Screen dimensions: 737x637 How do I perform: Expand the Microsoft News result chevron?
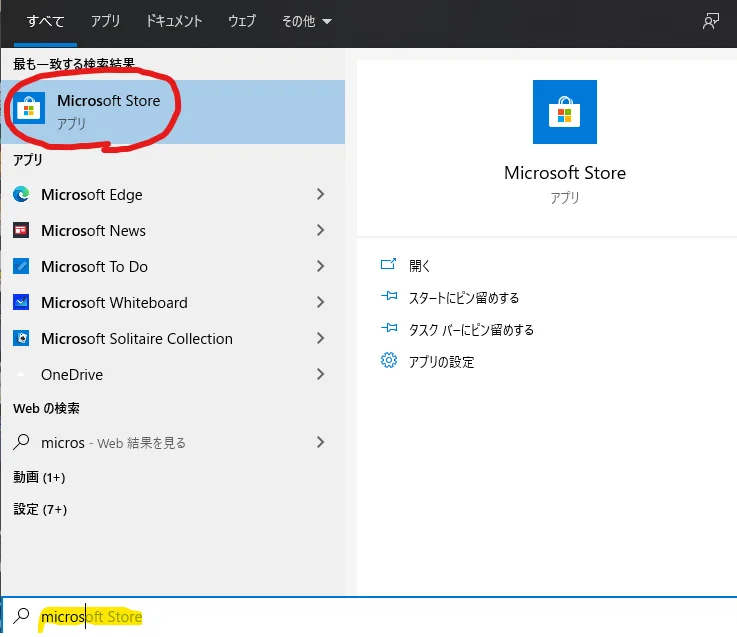(320, 231)
